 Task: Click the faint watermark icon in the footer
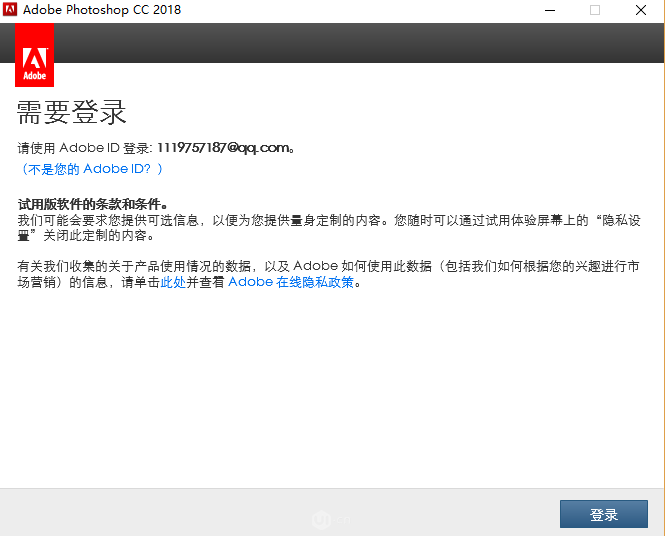tap(322, 519)
